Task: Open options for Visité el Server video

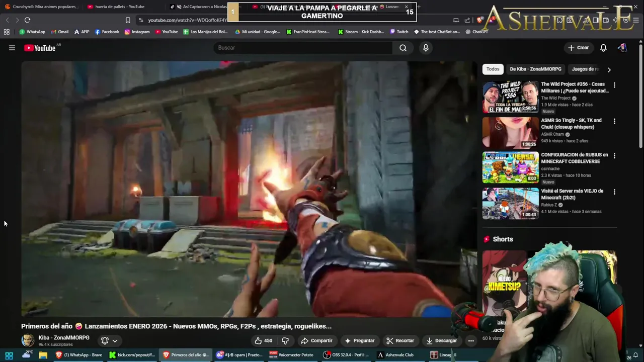Action: (614, 192)
